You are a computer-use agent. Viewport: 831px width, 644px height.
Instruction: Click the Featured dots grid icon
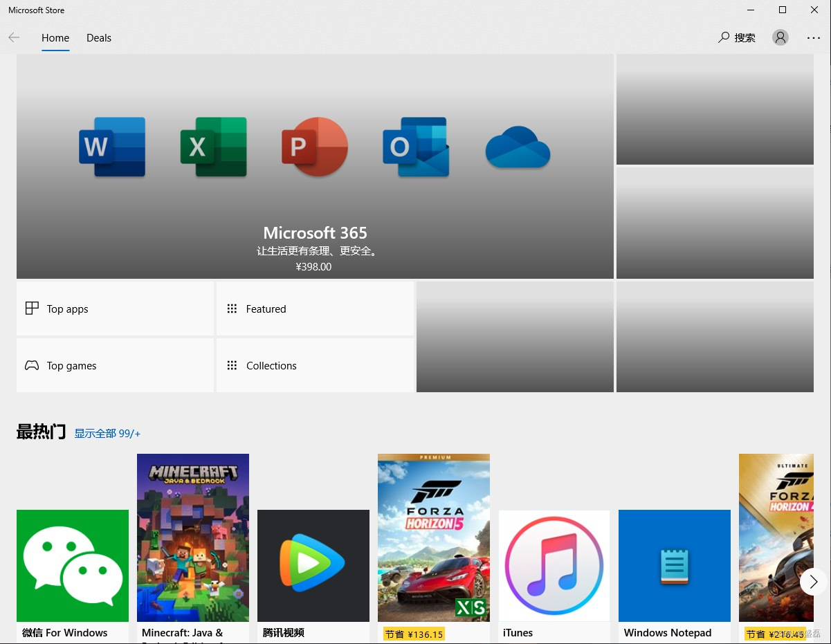(x=232, y=309)
